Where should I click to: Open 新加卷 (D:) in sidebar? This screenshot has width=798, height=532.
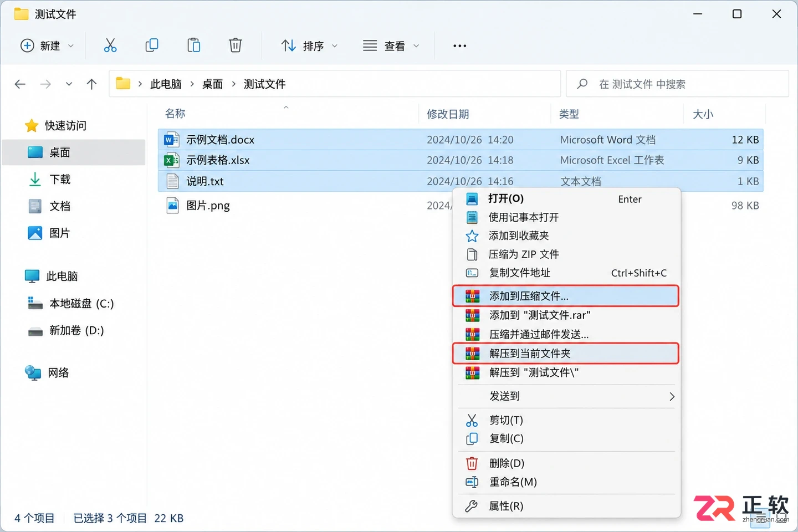[76, 331]
